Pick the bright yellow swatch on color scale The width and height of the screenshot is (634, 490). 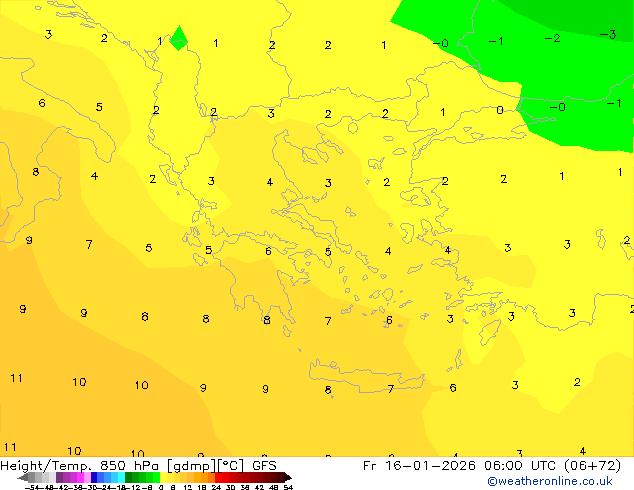tap(163, 477)
